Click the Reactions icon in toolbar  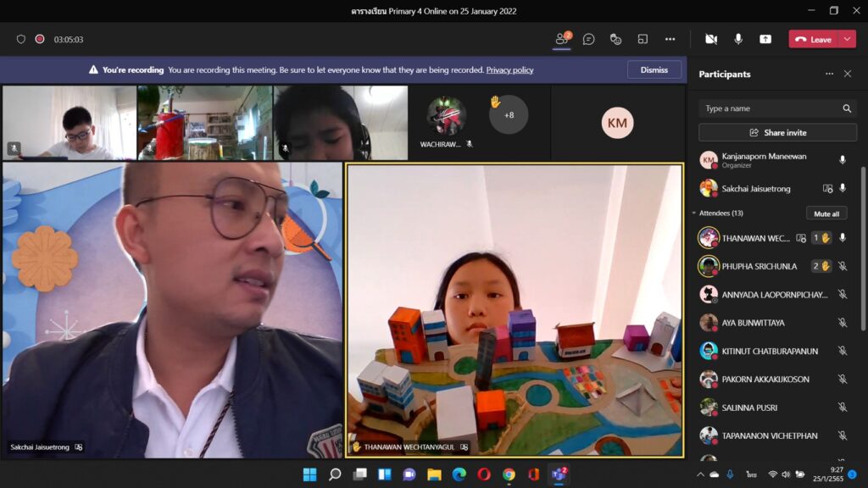[616, 39]
